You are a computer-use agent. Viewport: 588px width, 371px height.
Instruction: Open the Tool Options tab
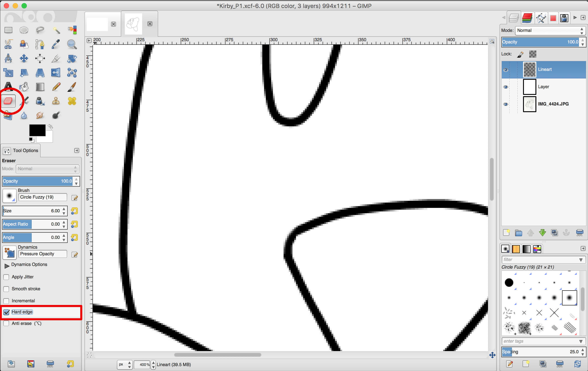click(21, 150)
